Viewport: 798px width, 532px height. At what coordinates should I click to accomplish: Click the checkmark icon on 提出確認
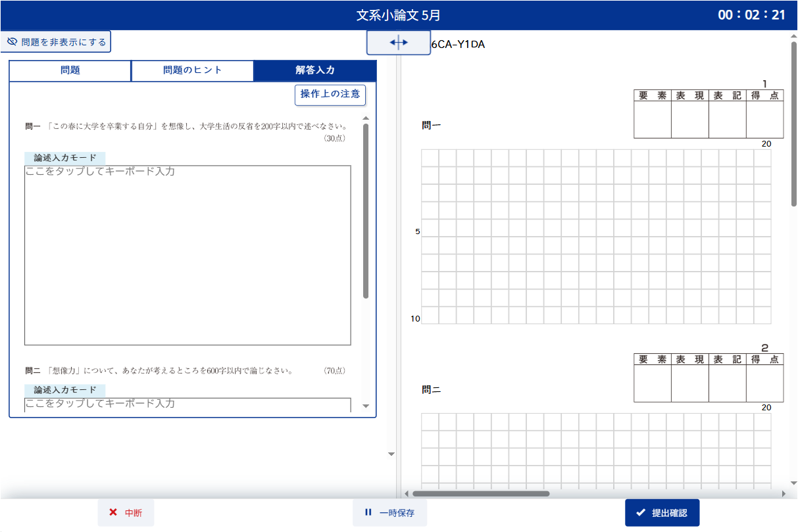click(640, 512)
